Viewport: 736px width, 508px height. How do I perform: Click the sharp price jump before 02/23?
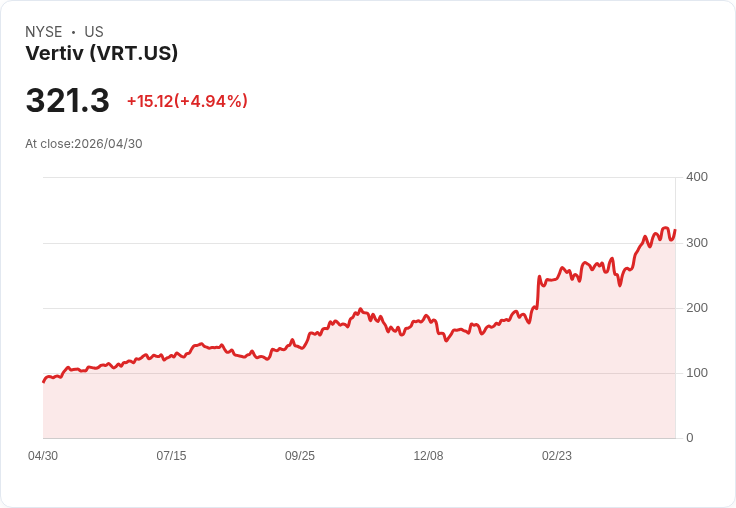(538, 292)
